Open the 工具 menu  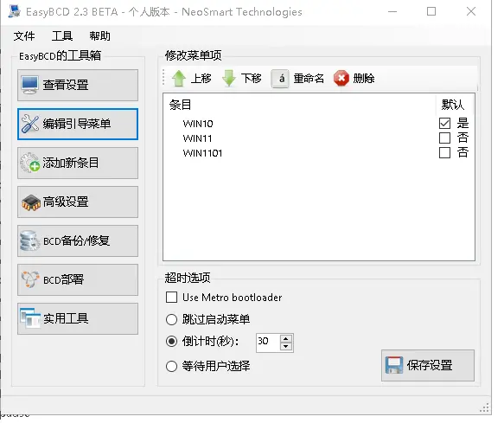[62, 35]
